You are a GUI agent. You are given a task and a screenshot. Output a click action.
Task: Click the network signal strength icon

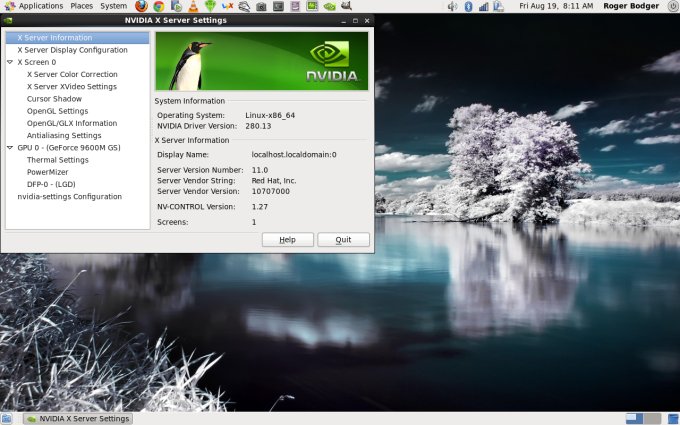pyautogui.click(x=484, y=6)
